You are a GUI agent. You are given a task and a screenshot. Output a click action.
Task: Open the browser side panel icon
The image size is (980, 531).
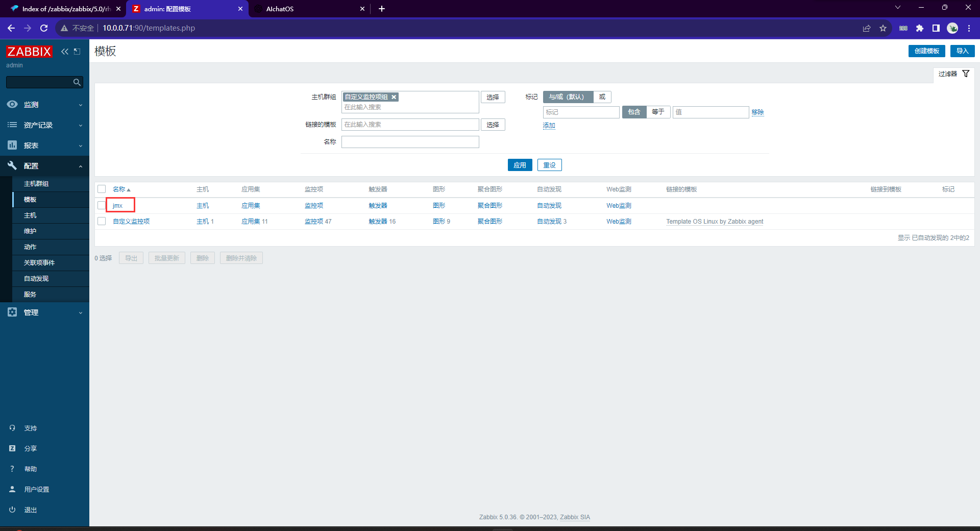coord(936,28)
